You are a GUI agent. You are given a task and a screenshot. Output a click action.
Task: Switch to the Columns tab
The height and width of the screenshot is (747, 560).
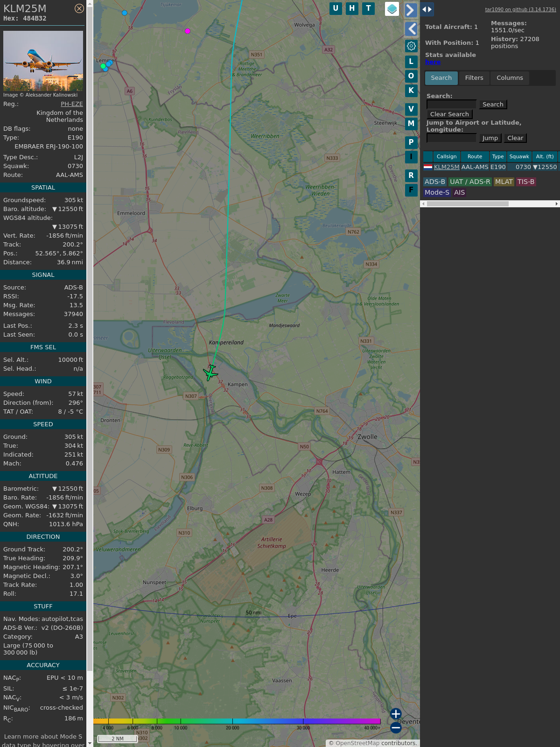point(510,78)
